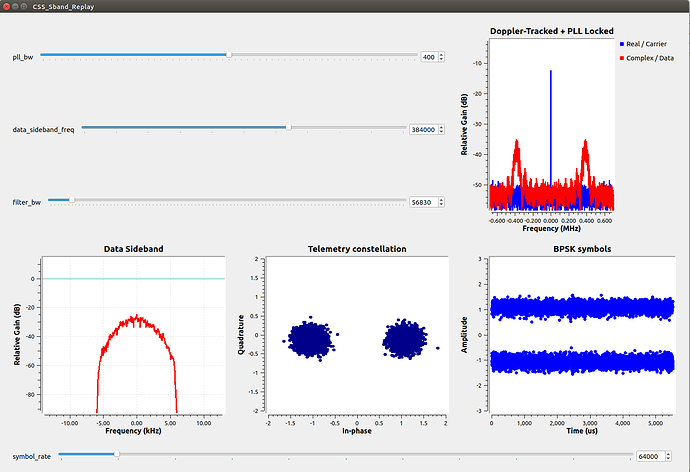Viewport: 690px width, 472px height.
Task: Click the pll_bw slider handle
Action: [x=229, y=55]
